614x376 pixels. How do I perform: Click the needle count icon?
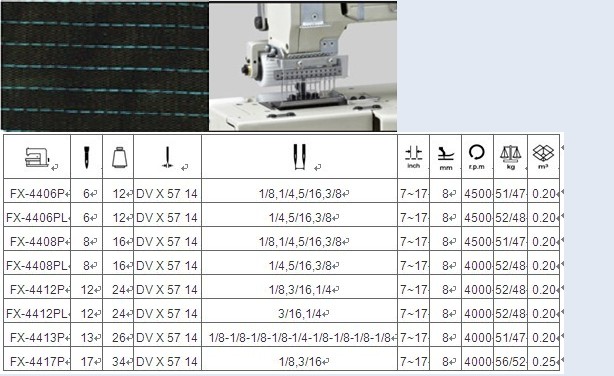87,158
